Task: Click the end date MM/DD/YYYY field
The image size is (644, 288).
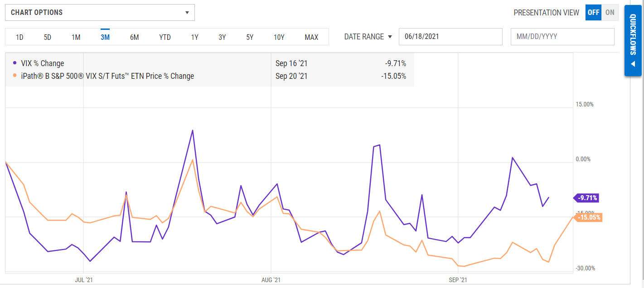Action: click(x=562, y=37)
